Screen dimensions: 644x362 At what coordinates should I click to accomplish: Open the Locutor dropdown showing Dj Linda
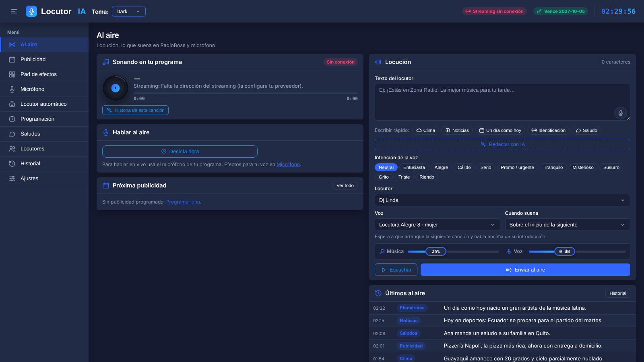pyautogui.click(x=502, y=200)
